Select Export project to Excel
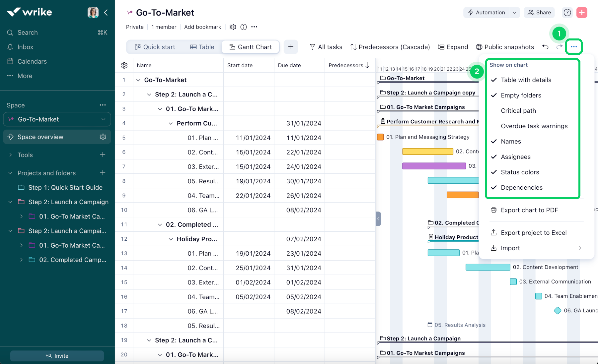Screen dimensions: 598x364 click(x=534, y=232)
